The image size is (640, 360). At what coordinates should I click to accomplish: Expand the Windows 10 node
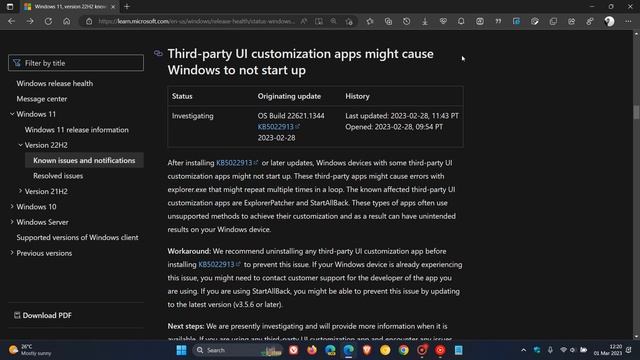[12, 207]
